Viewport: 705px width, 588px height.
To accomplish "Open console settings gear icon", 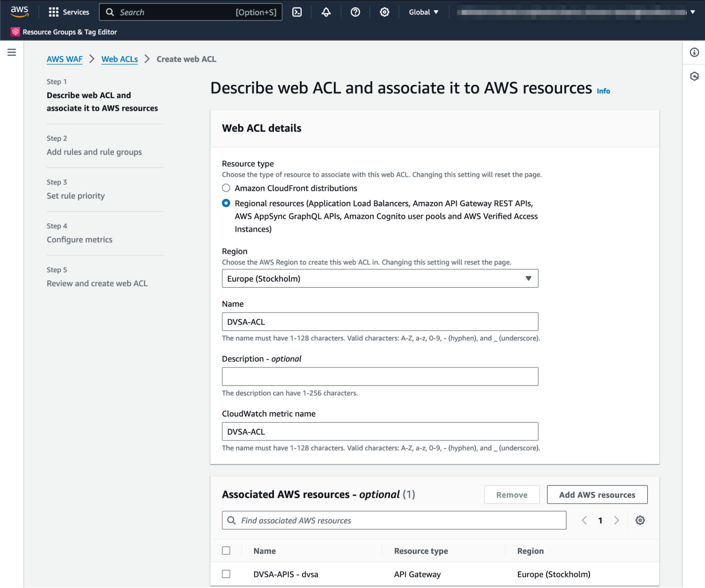I will tap(384, 12).
